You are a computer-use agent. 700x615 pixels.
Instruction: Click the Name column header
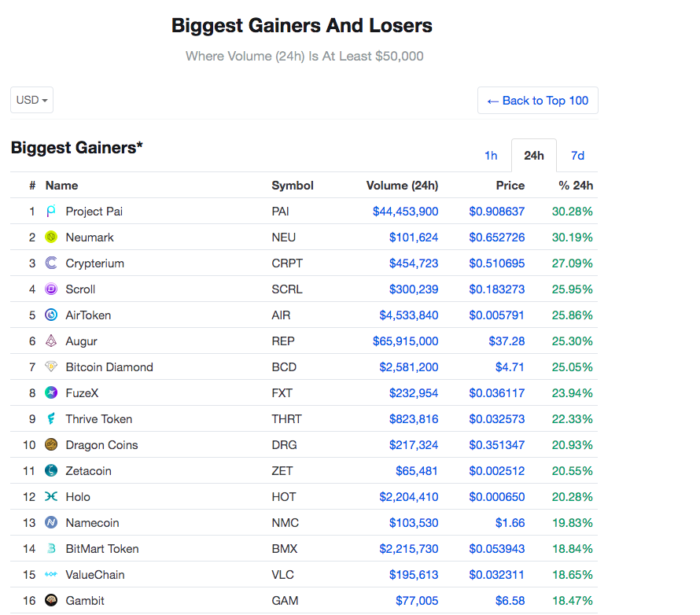(61, 186)
